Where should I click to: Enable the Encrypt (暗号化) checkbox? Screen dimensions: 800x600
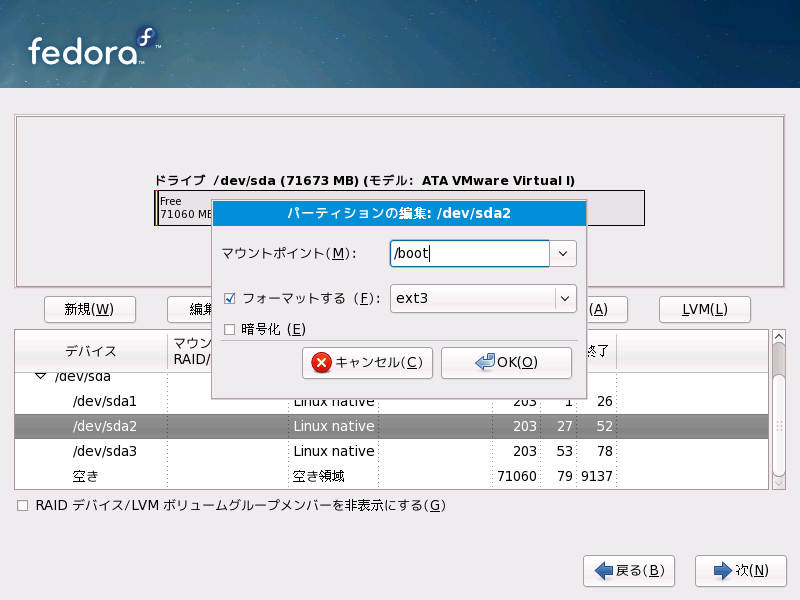click(230, 330)
